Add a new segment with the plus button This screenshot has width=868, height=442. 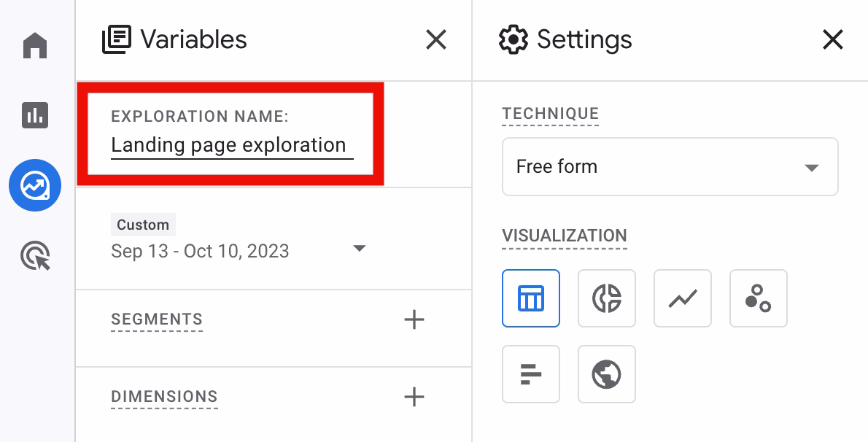click(414, 319)
